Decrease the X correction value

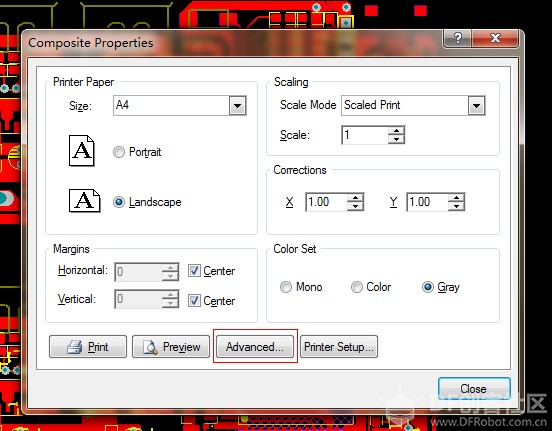[355, 206]
